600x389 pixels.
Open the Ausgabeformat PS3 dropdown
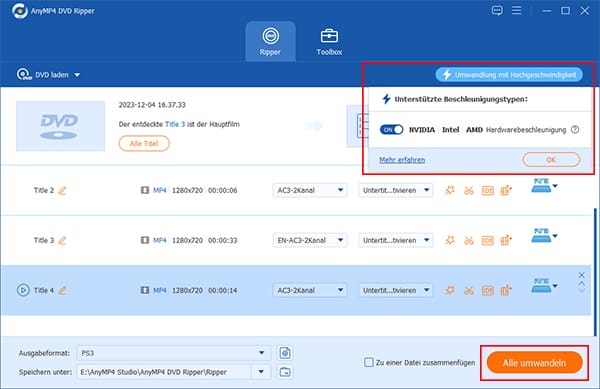173,353
